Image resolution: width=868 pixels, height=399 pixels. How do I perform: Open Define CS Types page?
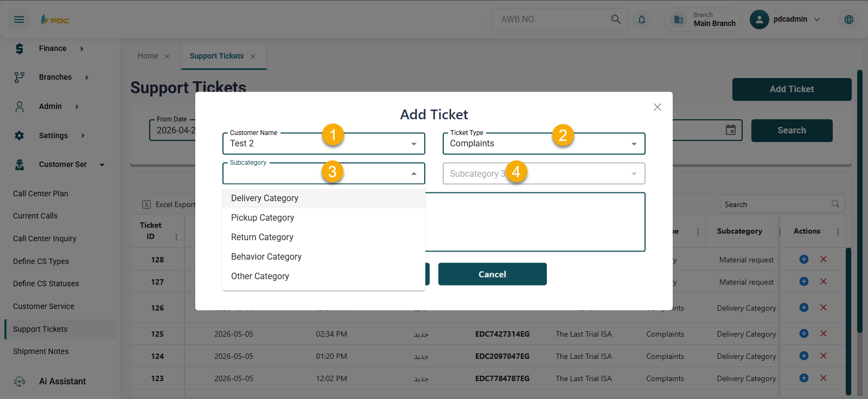[x=41, y=261]
